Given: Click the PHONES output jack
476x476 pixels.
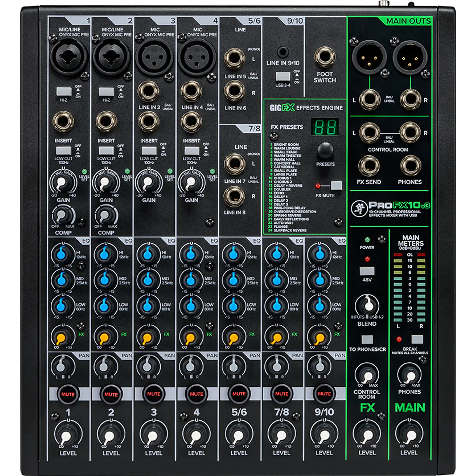Looking at the screenshot, I should point(410,166).
